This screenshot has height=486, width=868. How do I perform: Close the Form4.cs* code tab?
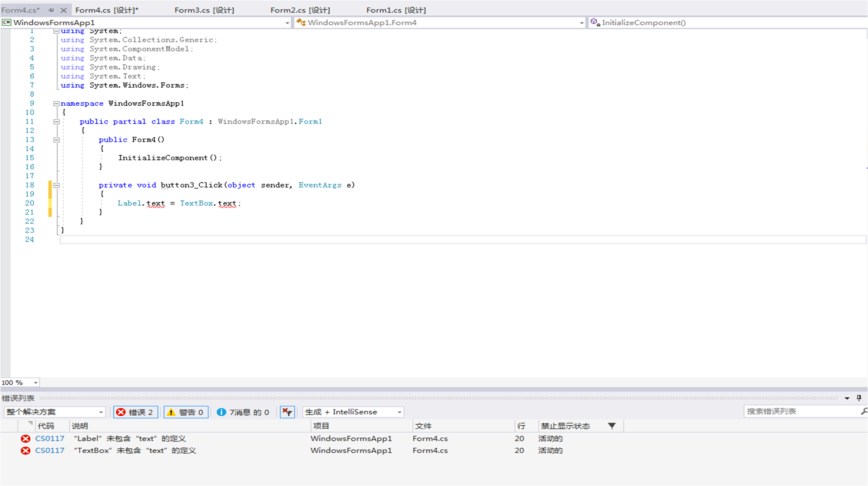point(63,10)
